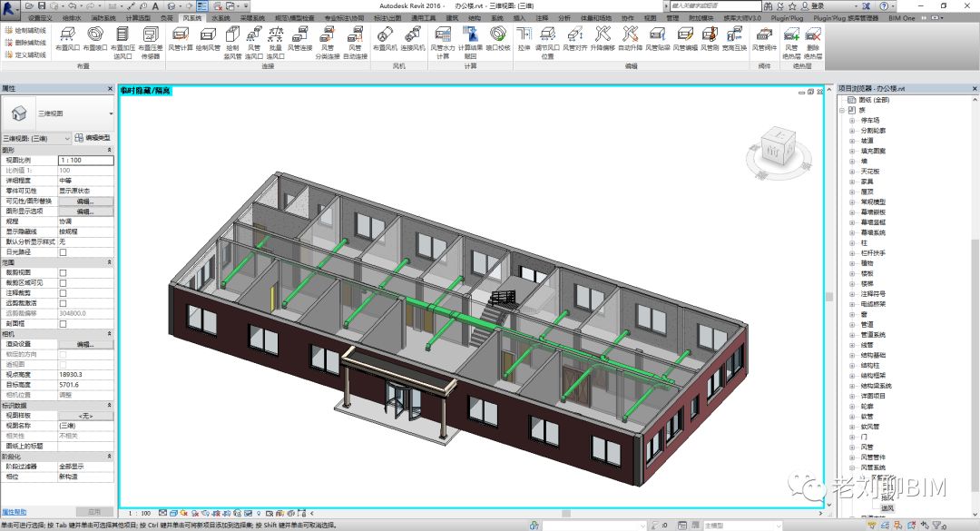The width and height of the screenshot is (980, 531).
Task: Toggle the 远剪裁激活 checkbox
Action: [x=63, y=303]
